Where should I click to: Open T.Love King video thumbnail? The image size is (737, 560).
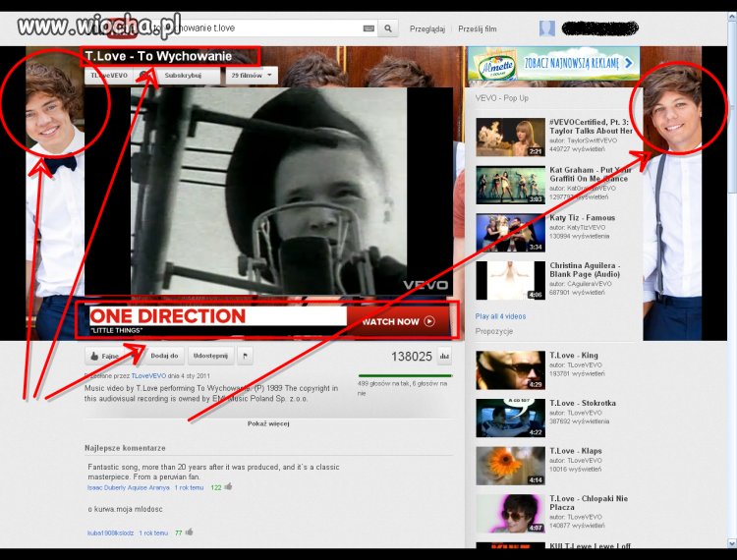click(x=510, y=370)
